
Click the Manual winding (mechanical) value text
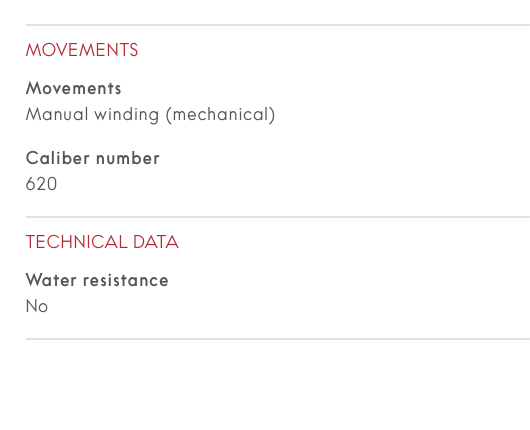(x=150, y=115)
